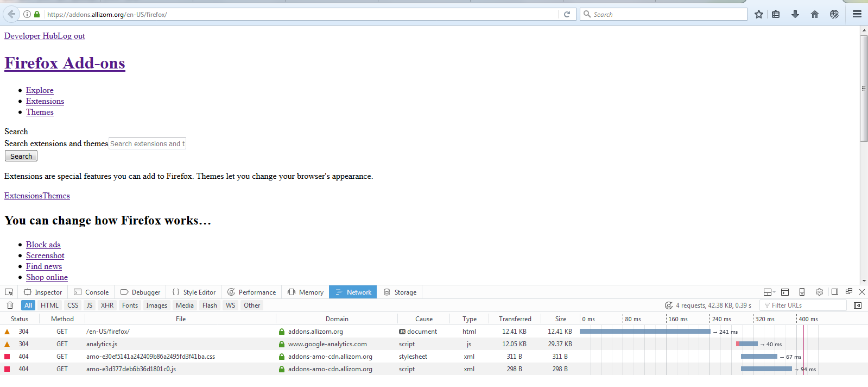The image size is (868, 387).
Task: Click the page Search button
Action: coord(21,156)
